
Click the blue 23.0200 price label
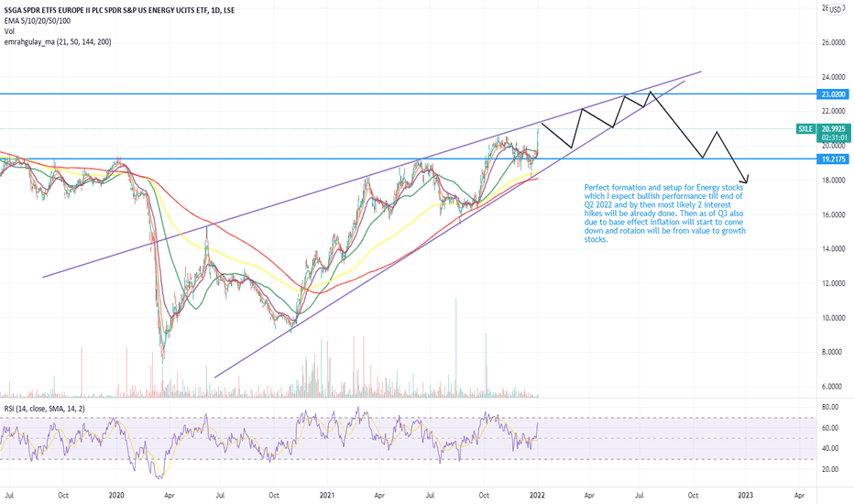(x=833, y=94)
